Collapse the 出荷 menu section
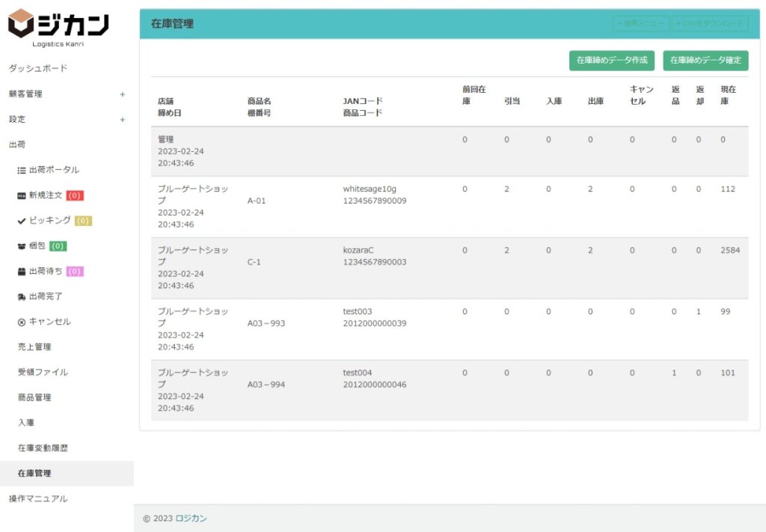The image size is (766, 532). (x=17, y=144)
